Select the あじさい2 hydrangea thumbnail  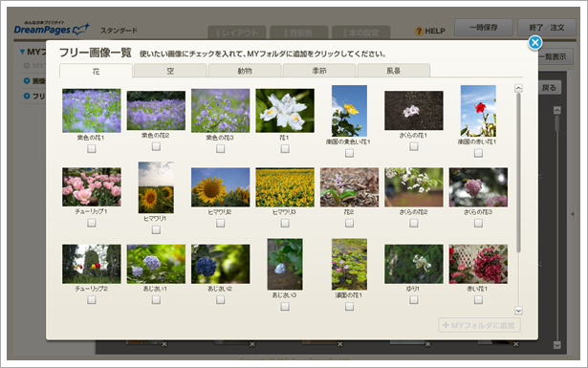point(221,264)
